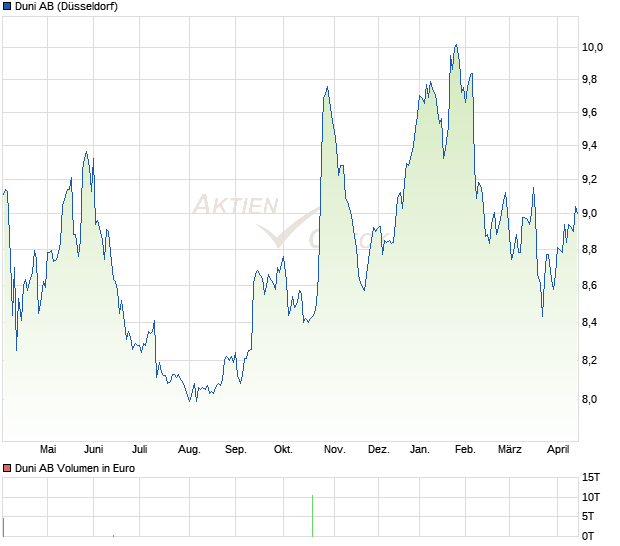Click the 'April' month axis label
This screenshot has height=546, width=620.
tap(558, 450)
